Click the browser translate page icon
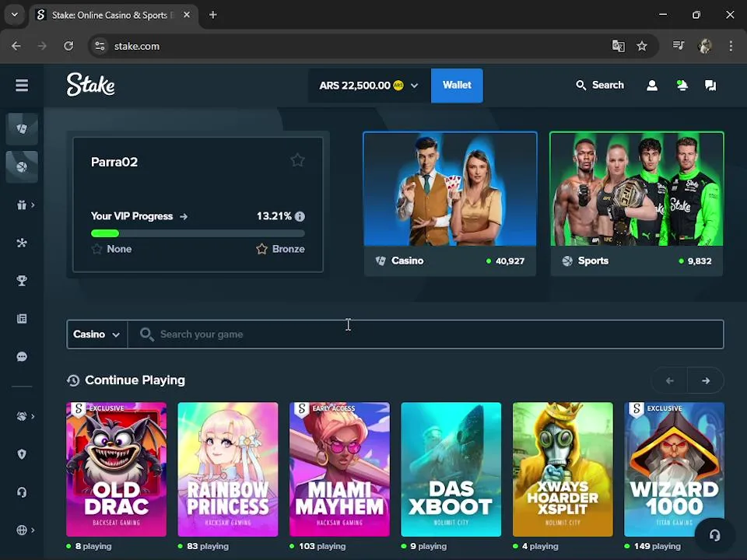The height and width of the screenshot is (560, 747). click(618, 46)
